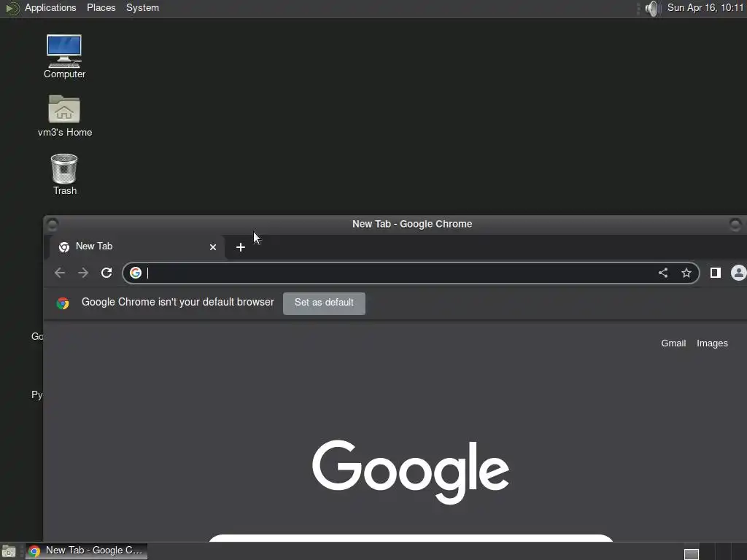Open the System menu

[142, 8]
